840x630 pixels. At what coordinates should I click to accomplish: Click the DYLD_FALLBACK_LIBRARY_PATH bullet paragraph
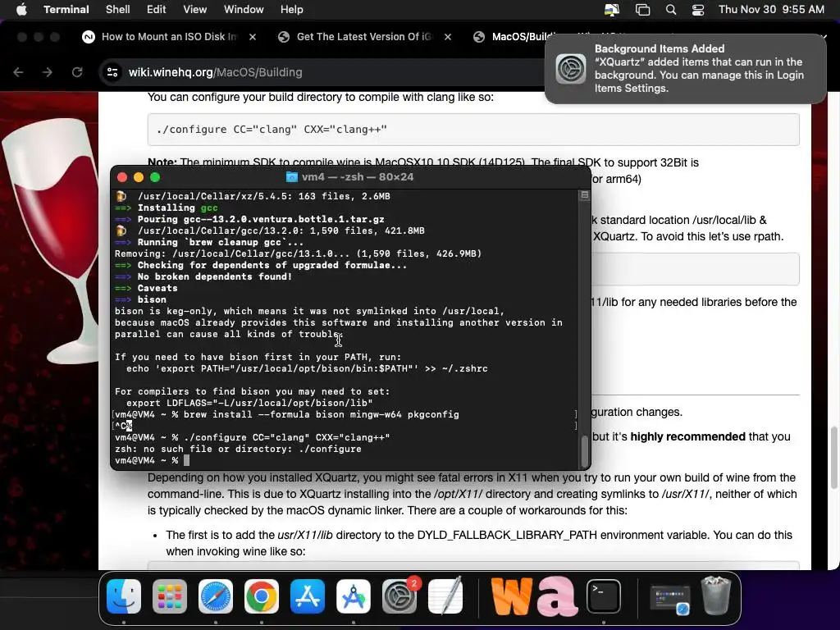(478, 543)
